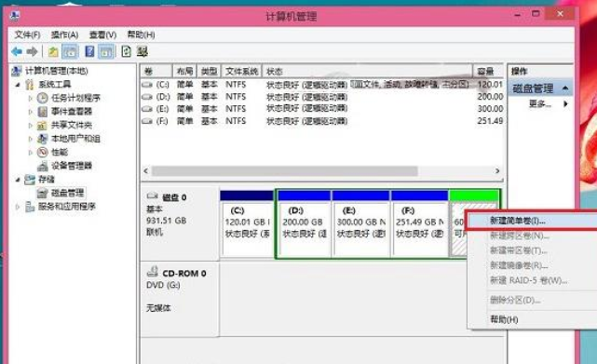Expand the 服务和应用程序 node arrow
This screenshot has width=597, height=364.
tap(18, 207)
